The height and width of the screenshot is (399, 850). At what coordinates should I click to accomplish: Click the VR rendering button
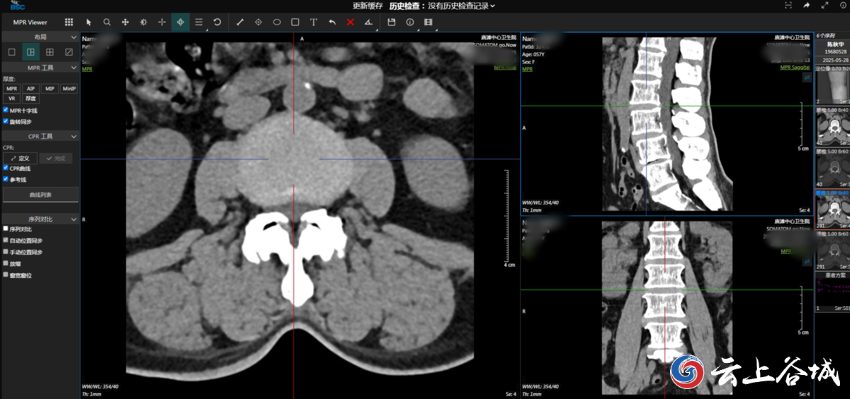tap(11, 99)
